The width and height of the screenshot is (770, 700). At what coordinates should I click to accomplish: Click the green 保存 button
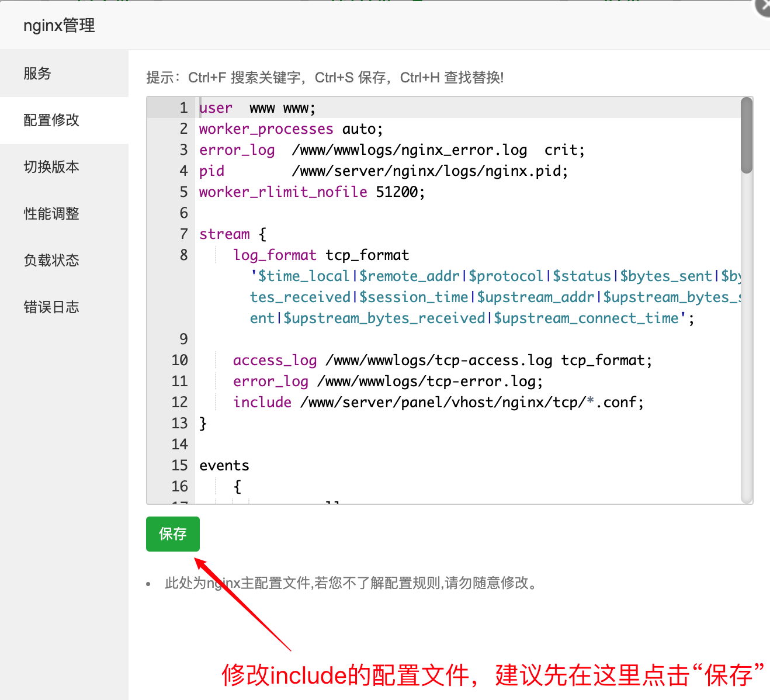172,534
